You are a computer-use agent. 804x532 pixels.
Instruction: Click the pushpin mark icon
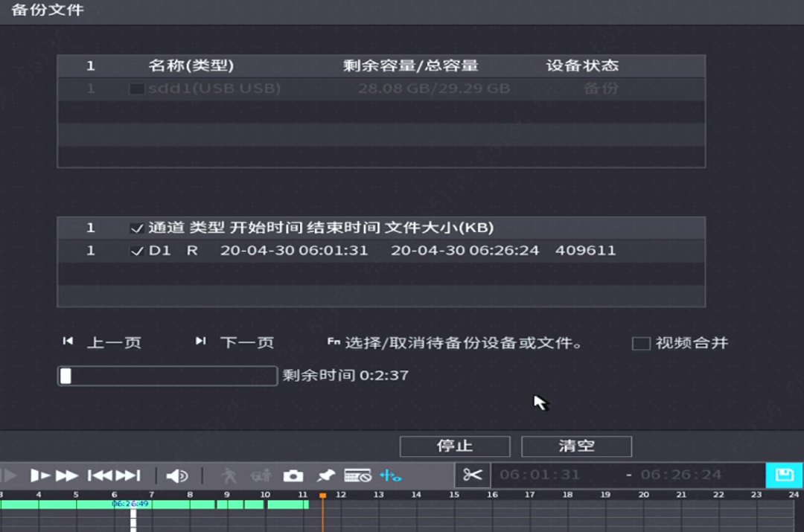click(325, 476)
